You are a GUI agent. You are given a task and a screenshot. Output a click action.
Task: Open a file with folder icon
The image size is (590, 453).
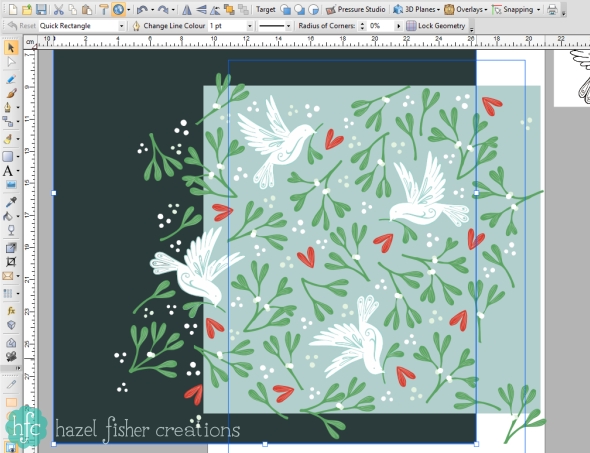pyautogui.click(x=27, y=9)
